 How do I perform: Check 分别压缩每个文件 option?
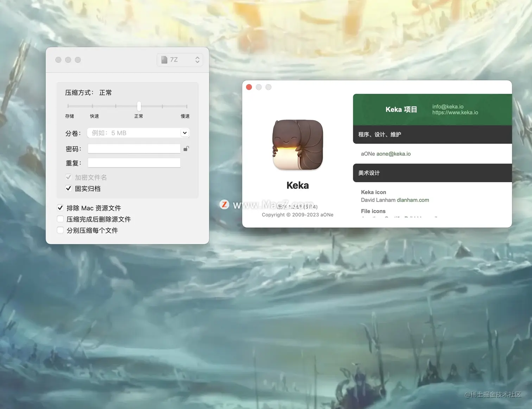(60, 230)
